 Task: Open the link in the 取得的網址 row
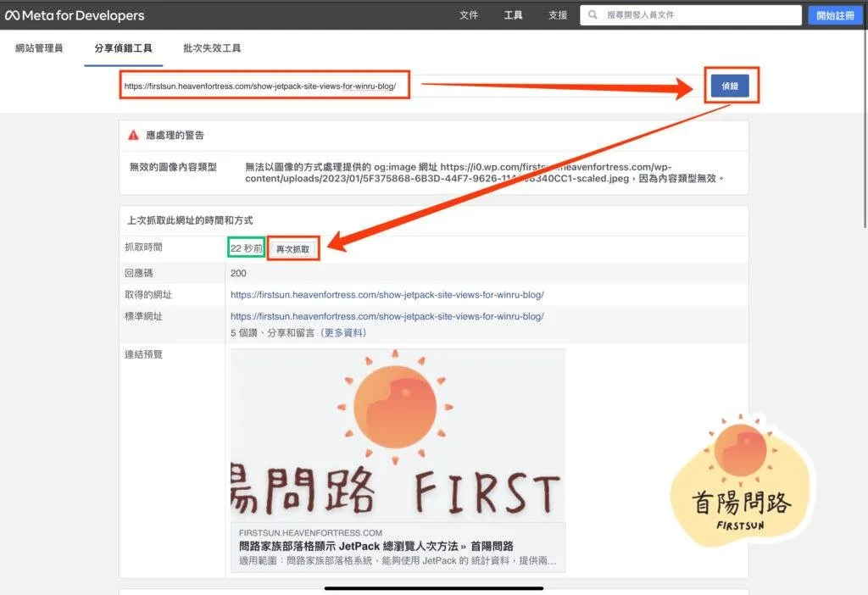(x=387, y=295)
